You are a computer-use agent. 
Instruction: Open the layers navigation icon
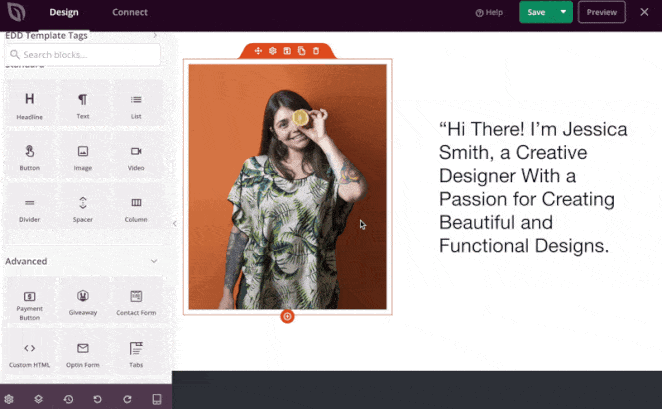click(38, 399)
